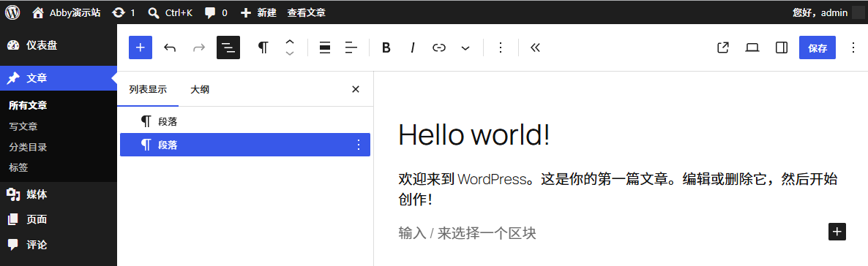Viewport: 868px width, 266px height.
Task: Insert a link with the link icon
Action: (x=439, y=47)
